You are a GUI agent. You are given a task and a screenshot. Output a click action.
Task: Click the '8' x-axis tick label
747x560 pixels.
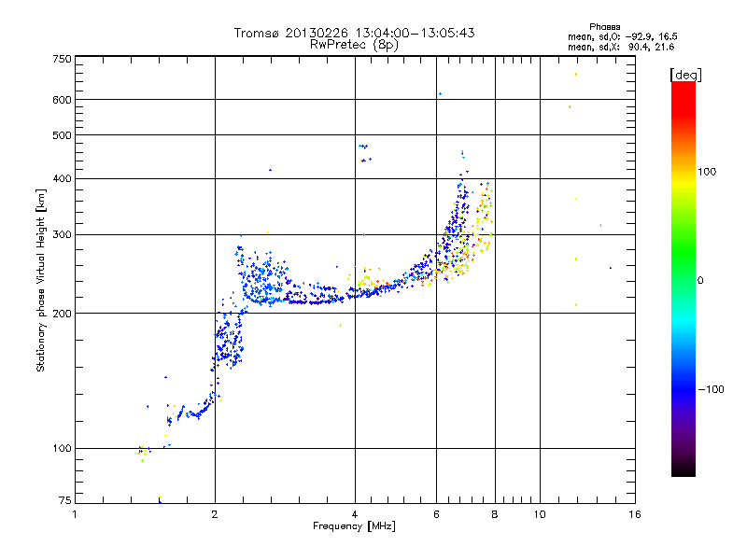point(495,515)
